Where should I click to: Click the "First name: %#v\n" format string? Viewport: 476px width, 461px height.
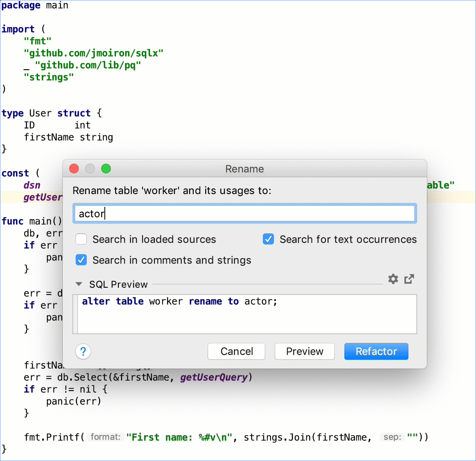179,437
